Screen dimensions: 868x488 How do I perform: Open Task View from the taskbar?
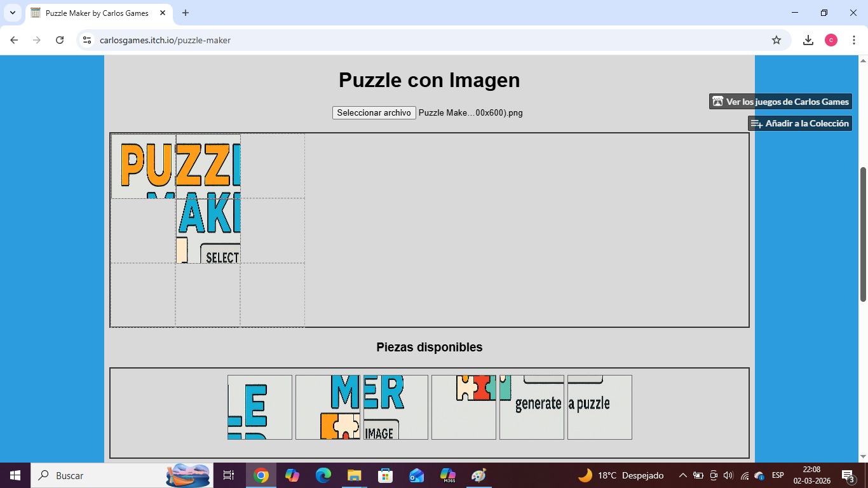click(x=229, y=475)
